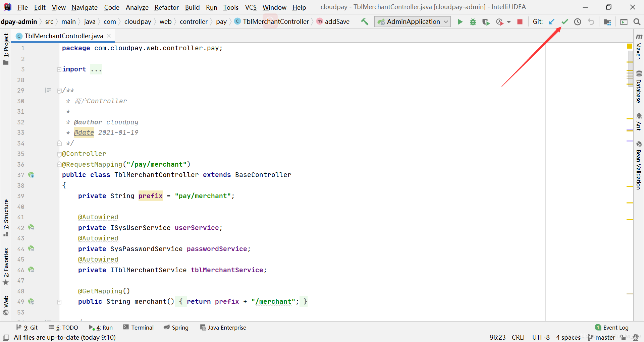
Task: Open the TODO tool window
Action: 63,328
